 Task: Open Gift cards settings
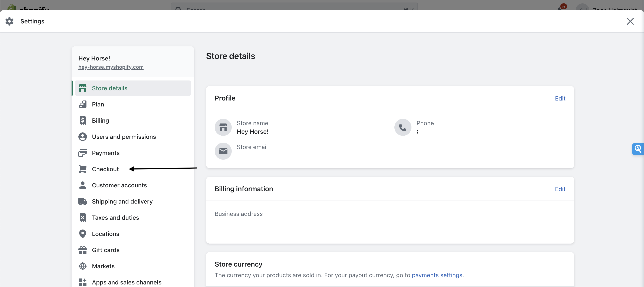[x=133, y=250]
